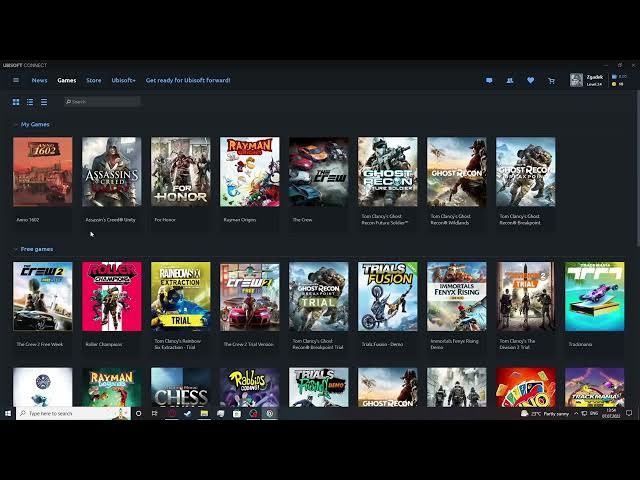The width and height of the screenshot is (640, 480).
Task: Open the chat messages icon
Action: pos(489,80)
